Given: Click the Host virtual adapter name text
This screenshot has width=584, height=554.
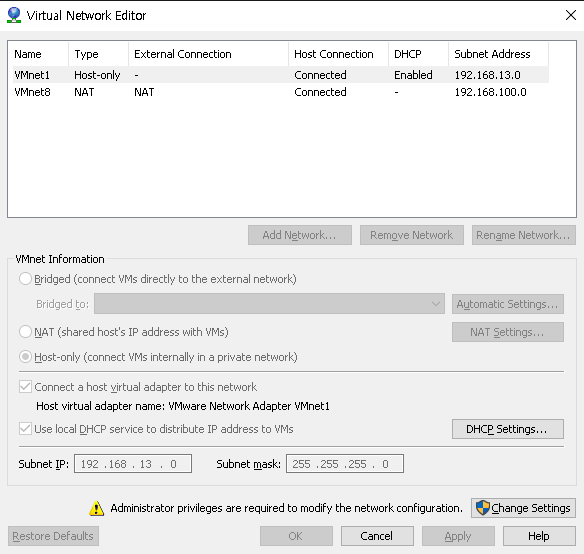Looking at the screenshot, I should click(183, 406).
